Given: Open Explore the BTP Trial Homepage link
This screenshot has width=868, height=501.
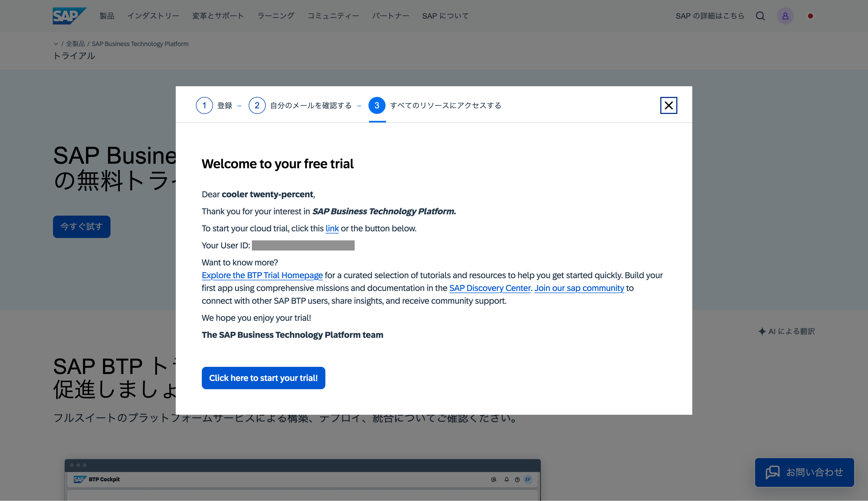Looking at the screenshot, I should click(262, 275).
